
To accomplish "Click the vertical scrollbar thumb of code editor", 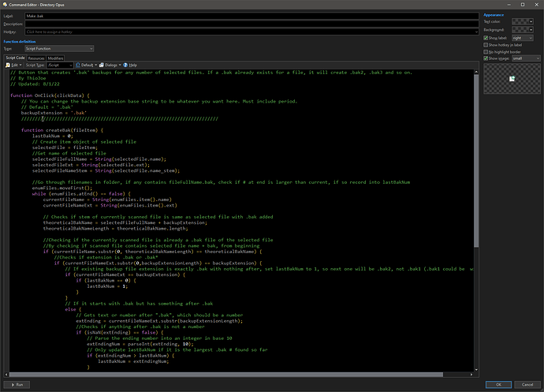I will point(476,161).
